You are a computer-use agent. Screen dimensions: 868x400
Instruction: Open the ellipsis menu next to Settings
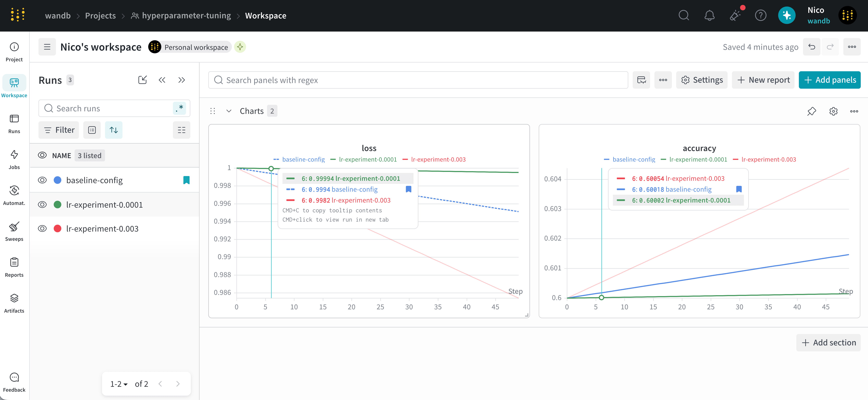pos(663,80)
